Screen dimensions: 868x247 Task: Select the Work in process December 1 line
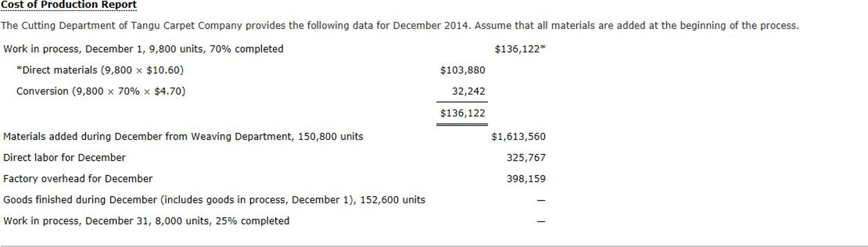pos(143,49)
